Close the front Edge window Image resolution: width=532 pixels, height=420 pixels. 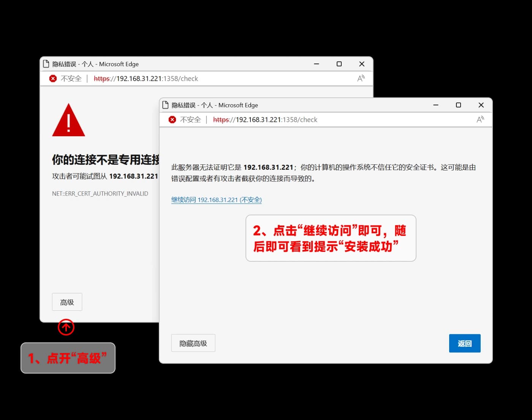(481, 105)
